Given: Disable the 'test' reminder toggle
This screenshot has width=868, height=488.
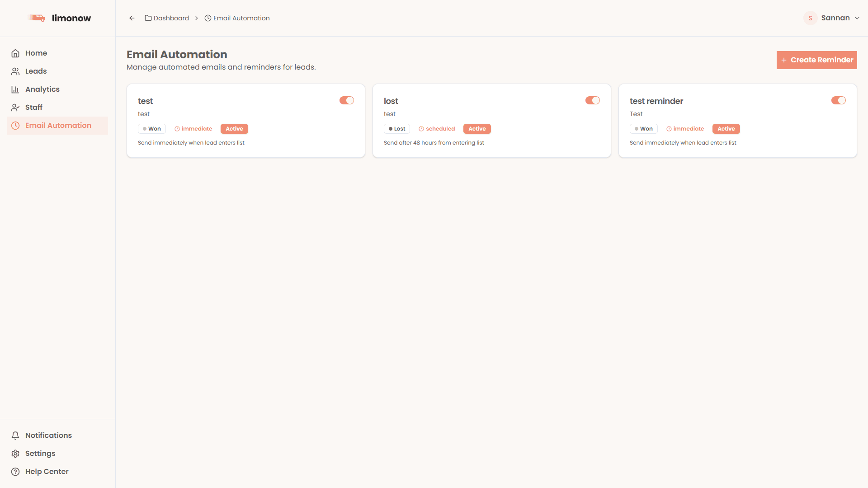Looking at the screenshot, I should [x=347, y=100].
